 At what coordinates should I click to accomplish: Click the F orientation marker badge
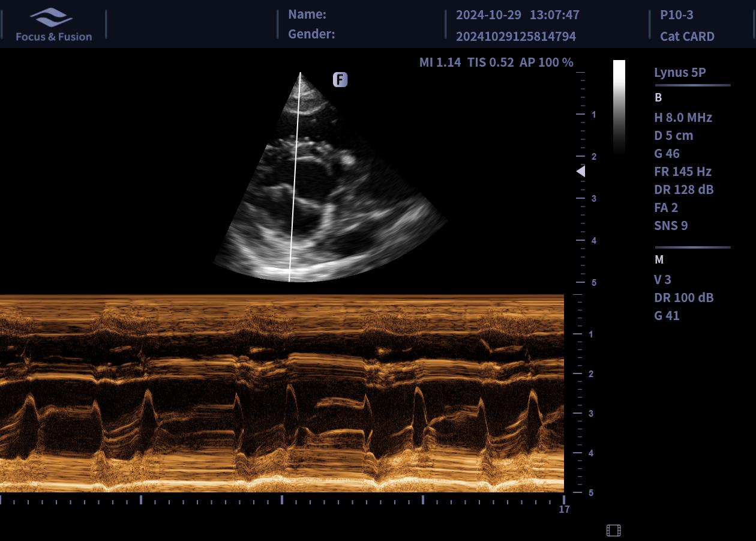click(x=340, y=79)
